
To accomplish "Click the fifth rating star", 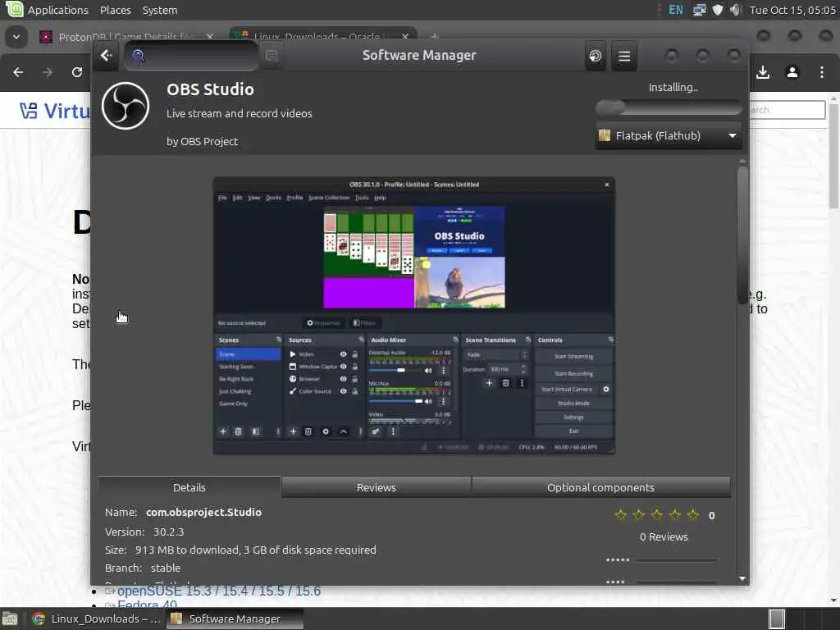I will coord(692,515).
